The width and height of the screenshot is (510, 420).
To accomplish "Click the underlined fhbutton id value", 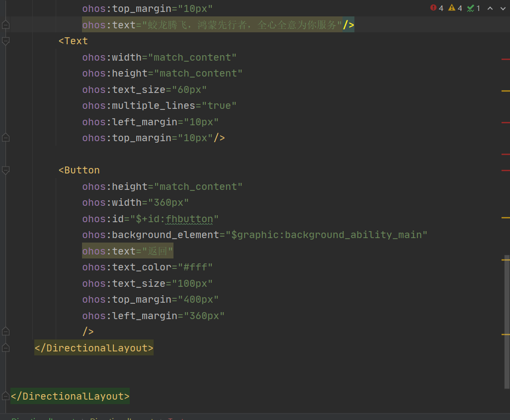I will coord(189,219).
